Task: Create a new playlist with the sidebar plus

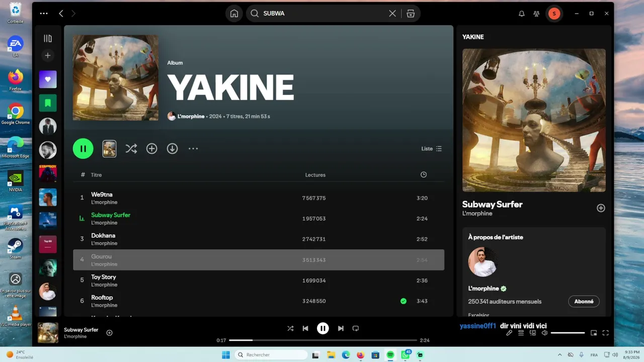Action: tap(48, 55)
